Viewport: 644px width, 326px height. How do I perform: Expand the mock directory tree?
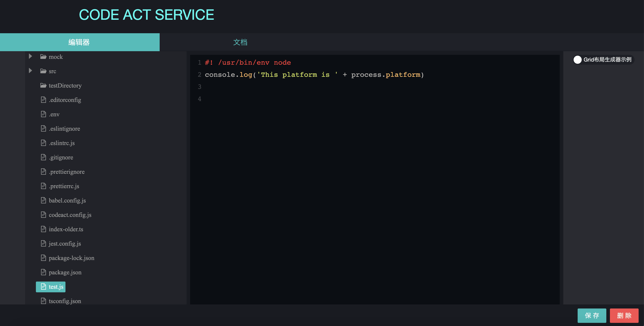(31, 57)
